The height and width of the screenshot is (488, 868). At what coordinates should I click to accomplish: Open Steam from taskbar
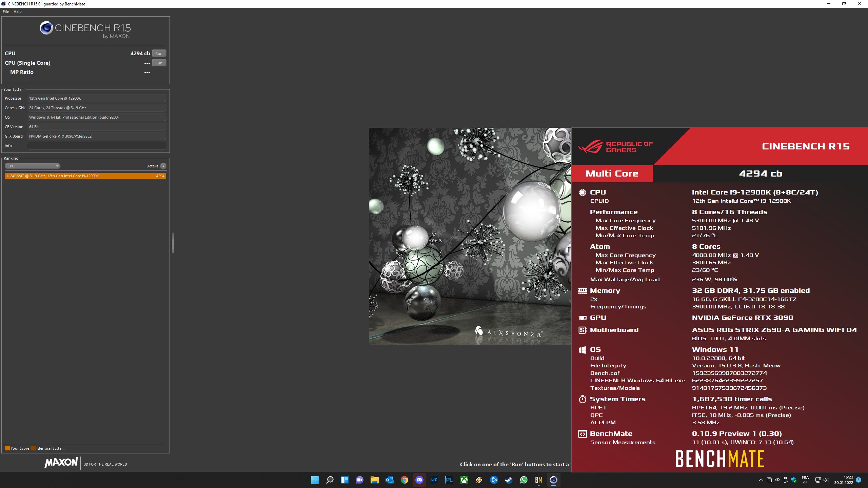[x=509, y=480]
